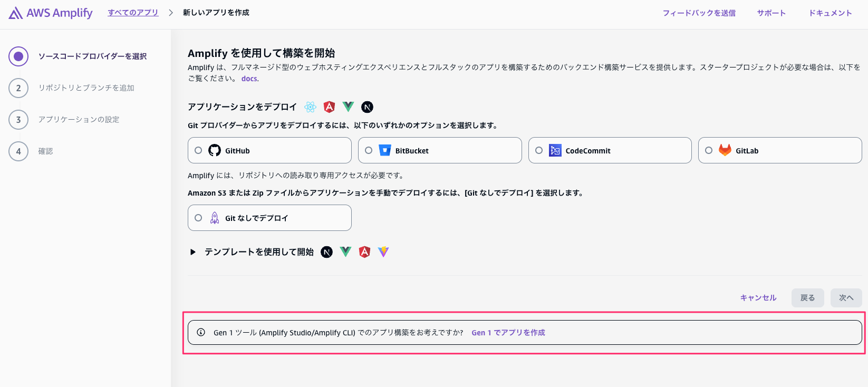Viewport: 868px width, 387px height.
Task: Select the CodeCommit radio button
Action: 539,150
